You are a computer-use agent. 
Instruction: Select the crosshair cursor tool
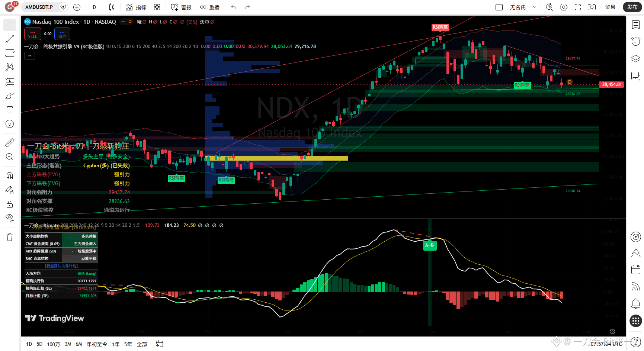click(10, 25)
